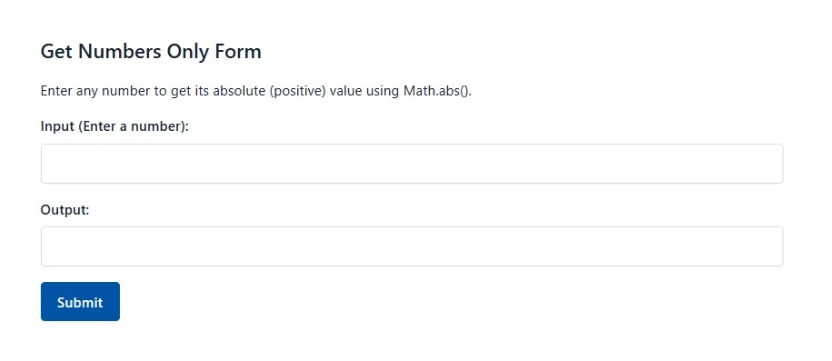Place cursor in the field under Output label
The image size is (832, 361).
(x=412, y=246)
